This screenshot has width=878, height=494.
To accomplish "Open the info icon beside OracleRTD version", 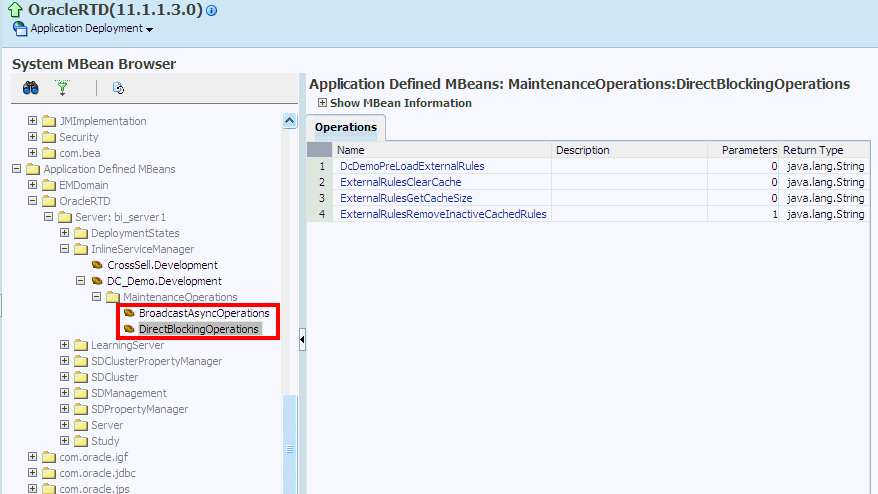I will (212, 10).
